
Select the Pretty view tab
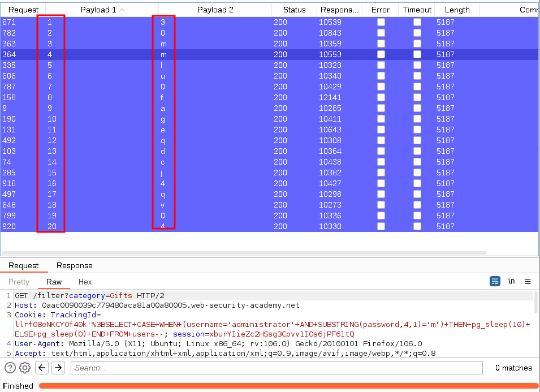[19, 282]
